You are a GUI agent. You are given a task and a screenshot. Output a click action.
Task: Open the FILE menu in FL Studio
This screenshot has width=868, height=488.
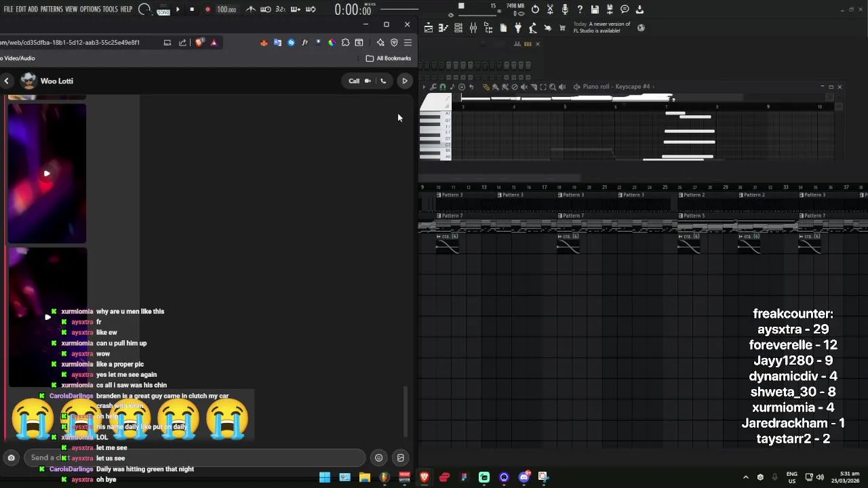[8, 9]
